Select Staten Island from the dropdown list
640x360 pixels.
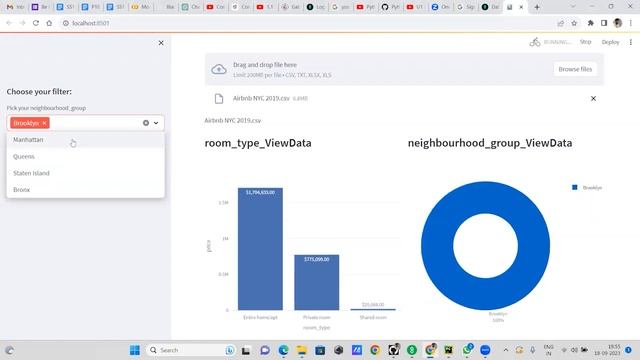pos(85,173)
